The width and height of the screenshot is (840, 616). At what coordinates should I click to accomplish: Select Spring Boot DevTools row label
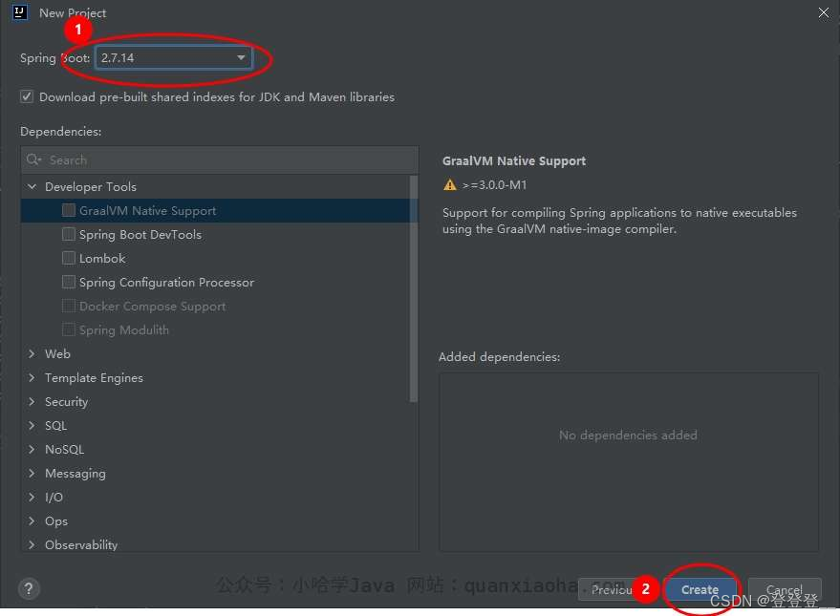(140, 234)
